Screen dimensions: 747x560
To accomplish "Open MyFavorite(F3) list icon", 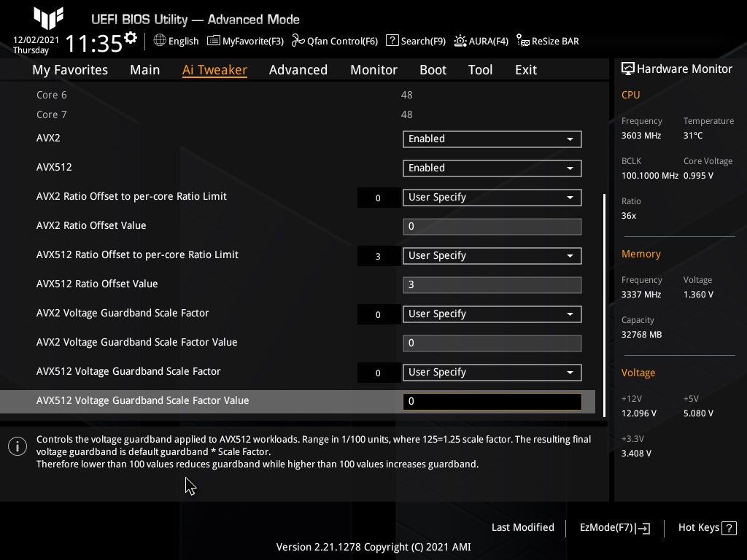I will [x=214, y=41].
